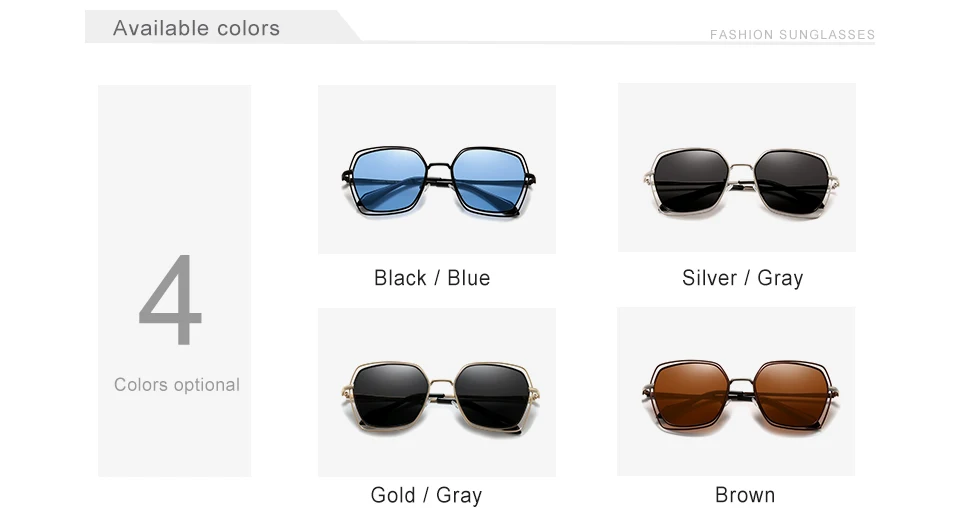Click the Gold / Gray label
Screen dimensions: 960x516
426,495
